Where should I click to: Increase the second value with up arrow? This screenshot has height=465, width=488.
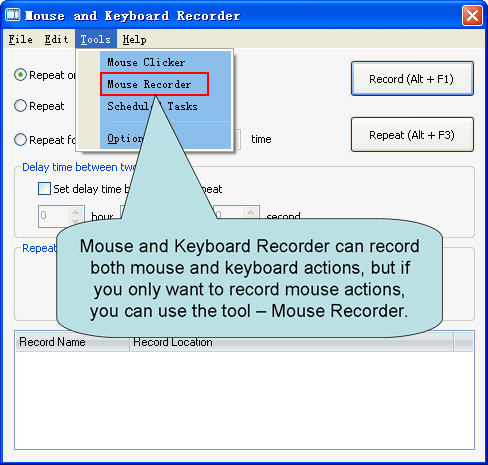[251, 212]
